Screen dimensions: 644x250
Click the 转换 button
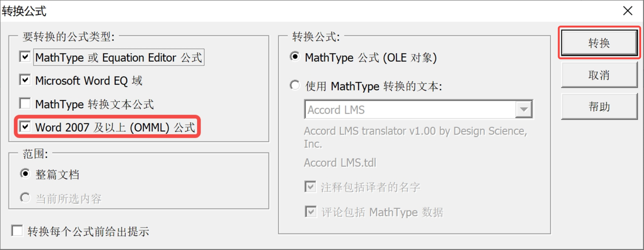(x=598, y=43)
